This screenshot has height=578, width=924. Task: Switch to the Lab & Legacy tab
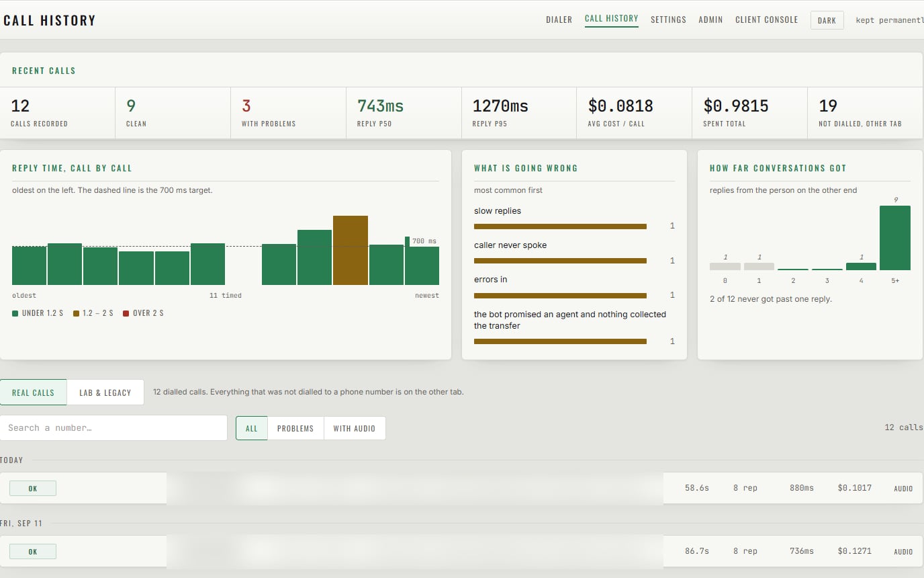pyautogui.click(x=105, y=393)
